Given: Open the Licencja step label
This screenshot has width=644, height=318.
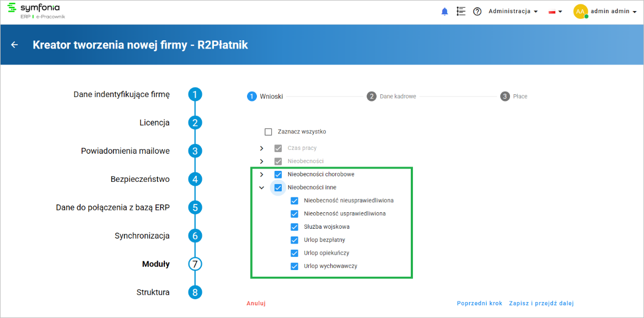Looking at the screenshot, I should (x=155, y=123).
